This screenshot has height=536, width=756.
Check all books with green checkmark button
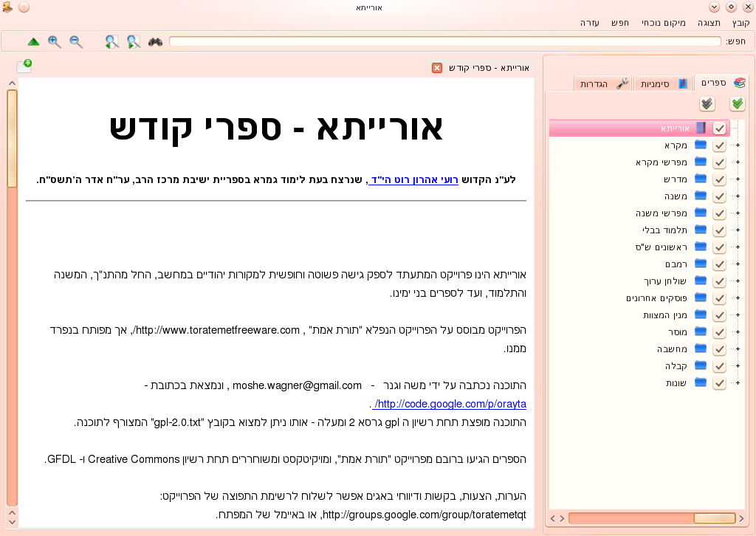pos(738,103)
